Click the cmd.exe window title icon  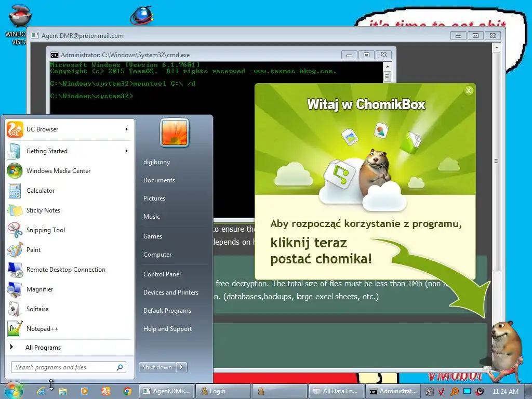[x=54, y=55]
